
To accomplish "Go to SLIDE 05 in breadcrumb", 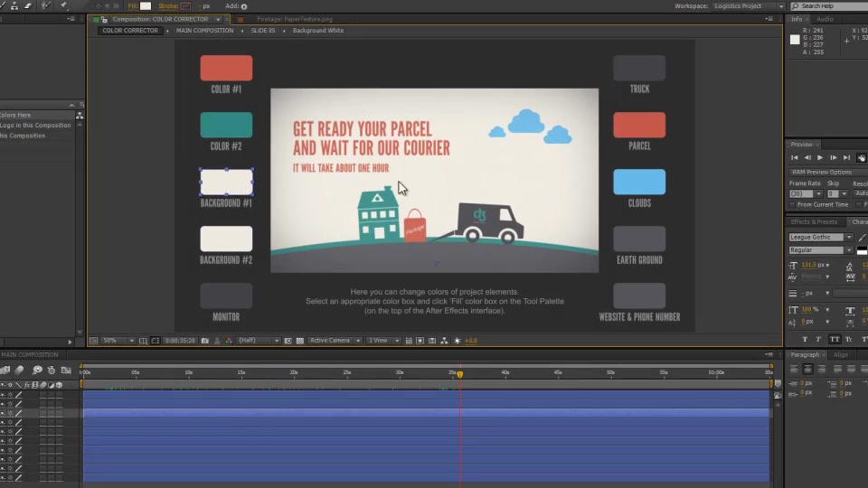I will point(263,31).
